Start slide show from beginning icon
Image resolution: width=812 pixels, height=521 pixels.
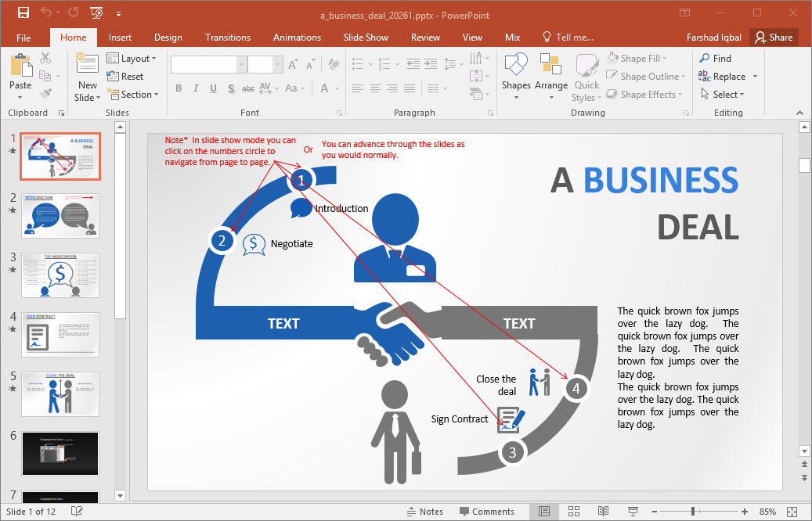tap(96, 13)
